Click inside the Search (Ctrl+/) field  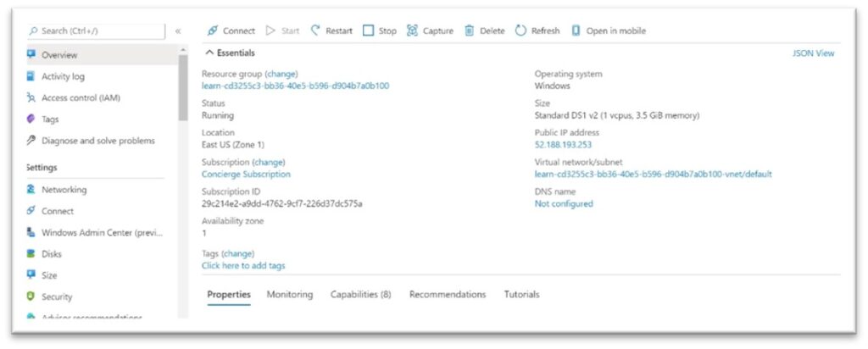tap(97, 31)
